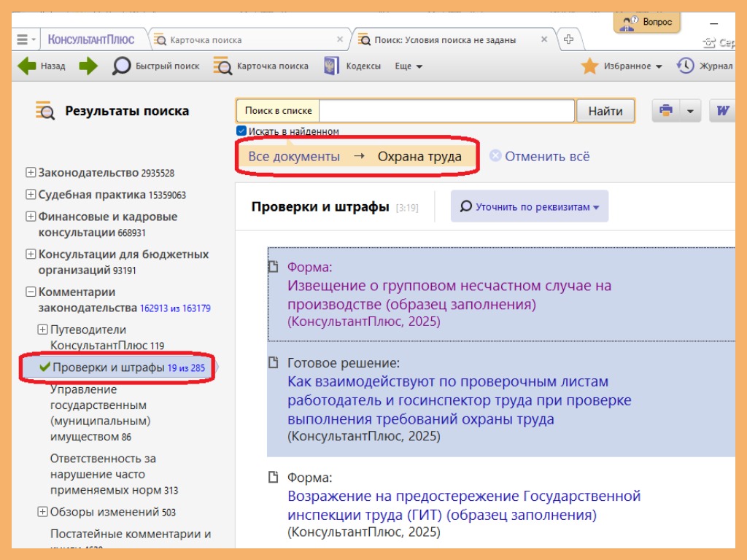Click the green Back arrow icon

27,66
